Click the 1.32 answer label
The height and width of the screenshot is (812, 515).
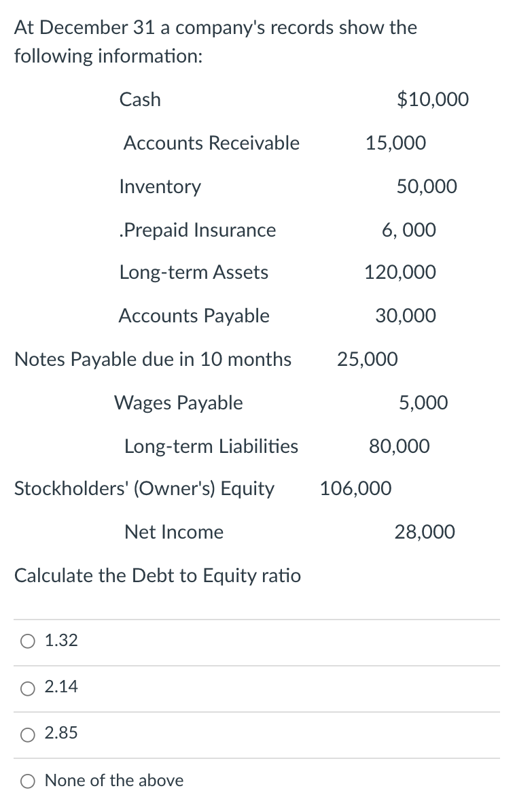pyautogui.click(x=58, y=640)
